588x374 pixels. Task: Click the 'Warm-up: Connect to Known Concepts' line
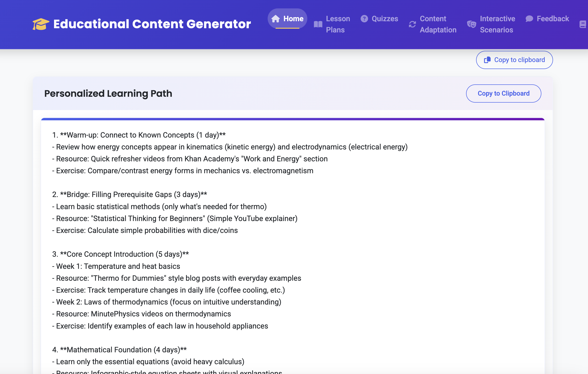[139, 135]
